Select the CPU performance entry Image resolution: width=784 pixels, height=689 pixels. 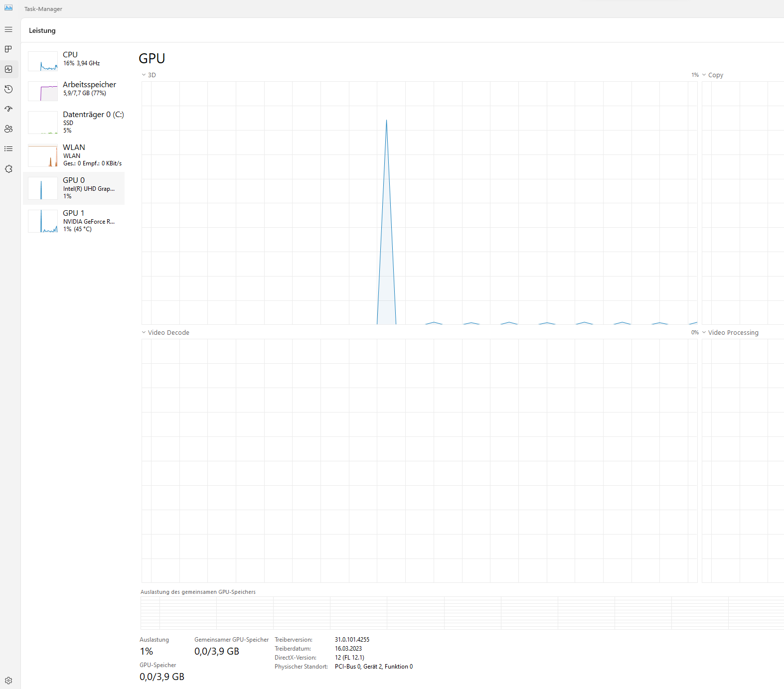coord(74,61)
